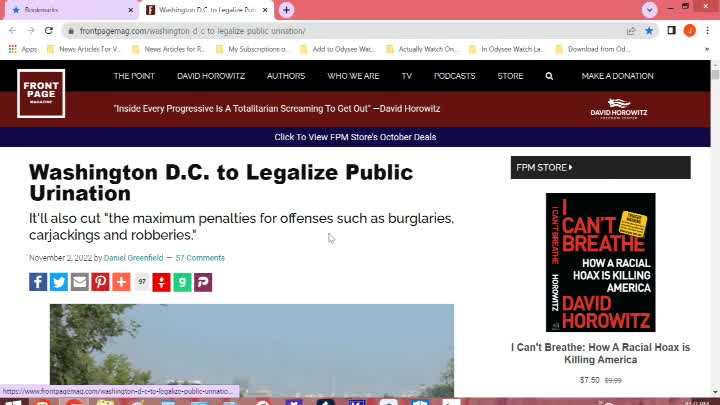The width and height of the screenshot is (720, 405).
Task: Open Add to Odysee Wat bookmark folder
Action: coord(338,49)
